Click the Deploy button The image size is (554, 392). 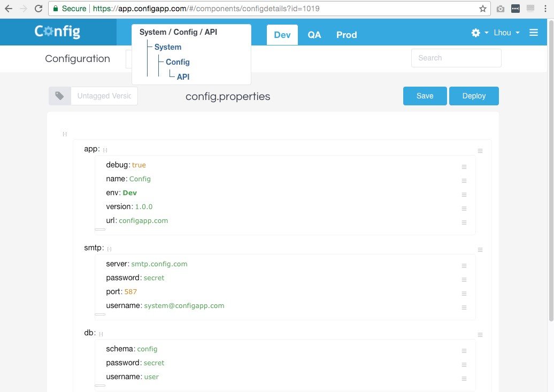coord(474,96)
